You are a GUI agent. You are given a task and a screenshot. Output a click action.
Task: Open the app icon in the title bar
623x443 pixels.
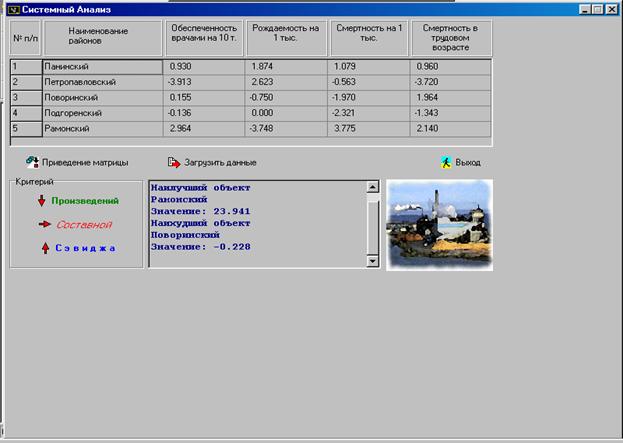[13, 8]
